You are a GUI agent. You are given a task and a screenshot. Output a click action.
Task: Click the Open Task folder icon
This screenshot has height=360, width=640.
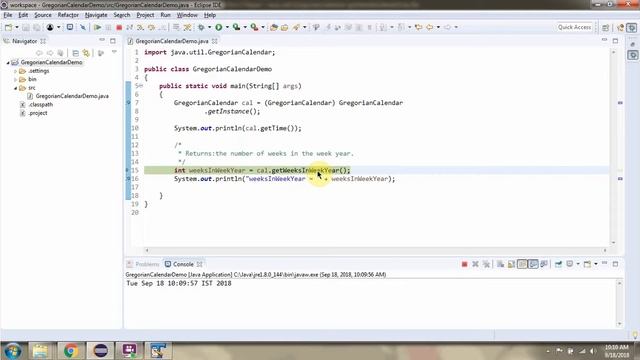coord(284,27)
